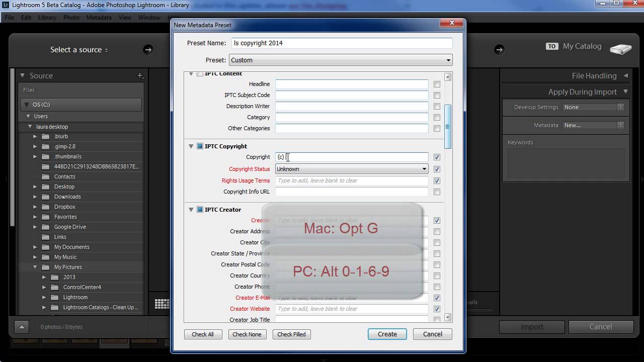This screenshot has width=644, height=362.
Task: Open the Metadata menu
Action: tap(99, 17)
